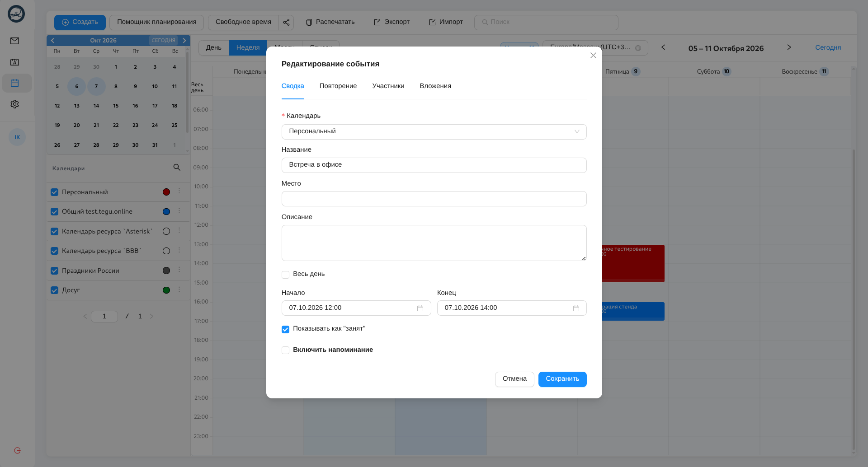Click the Сегодня link
The image size is (868, 467).
point(828,47)
